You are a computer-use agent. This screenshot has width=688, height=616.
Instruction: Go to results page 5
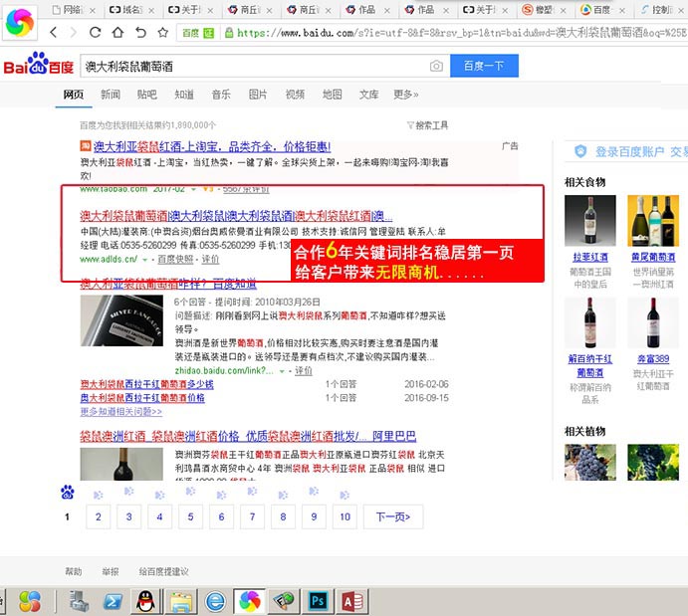point(190,516)
